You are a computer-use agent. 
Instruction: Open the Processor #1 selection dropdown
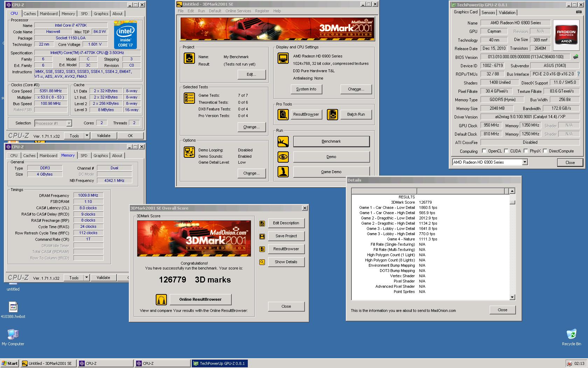coord(69,123)
